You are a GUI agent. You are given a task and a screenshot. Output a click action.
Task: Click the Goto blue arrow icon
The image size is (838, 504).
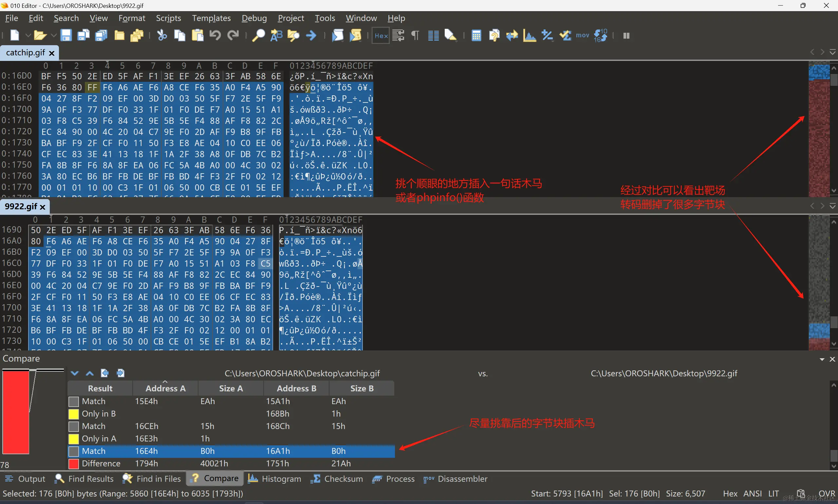click(311, 35)
